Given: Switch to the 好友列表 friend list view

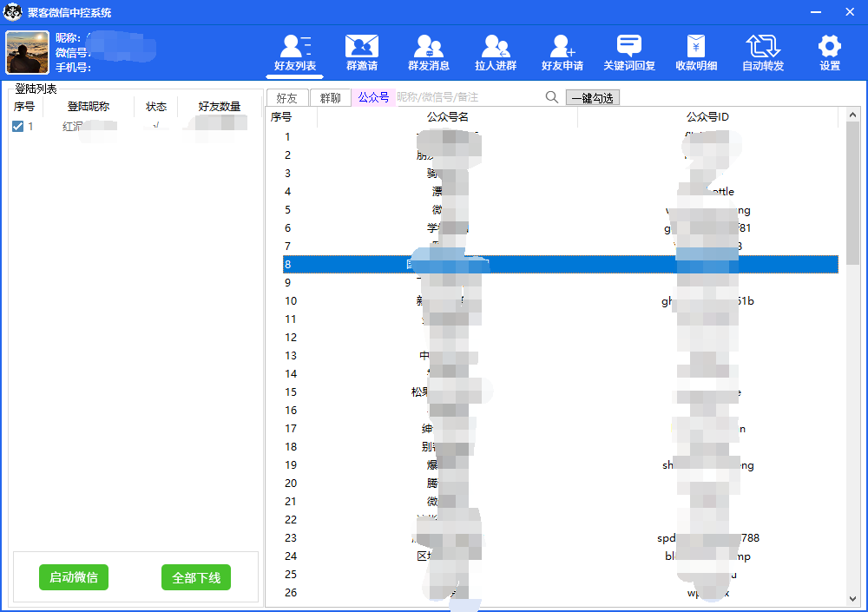Looking at the screenshot, I should coord(294,52).
